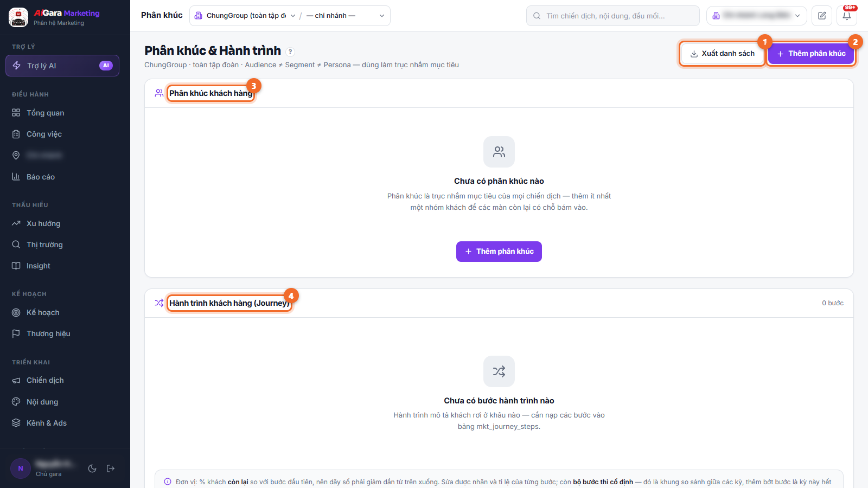
Task: Focus the campaign search field
Action: point(613,16)
